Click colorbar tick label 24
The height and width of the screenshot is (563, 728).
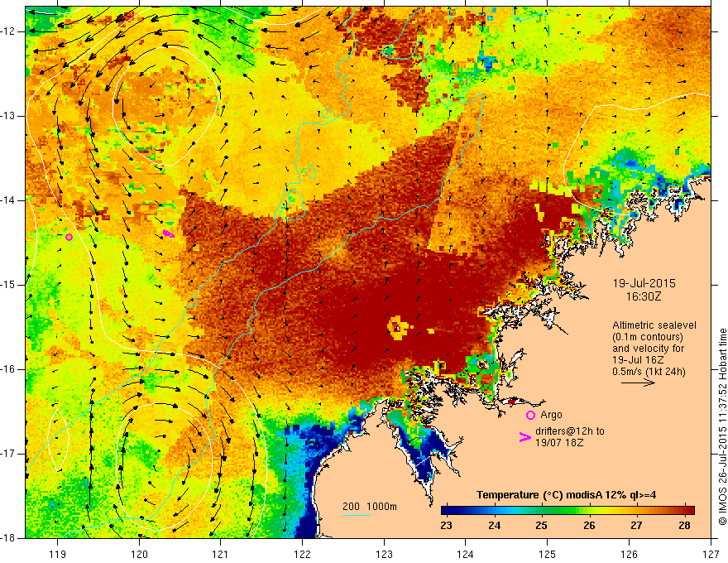(494, 526)
